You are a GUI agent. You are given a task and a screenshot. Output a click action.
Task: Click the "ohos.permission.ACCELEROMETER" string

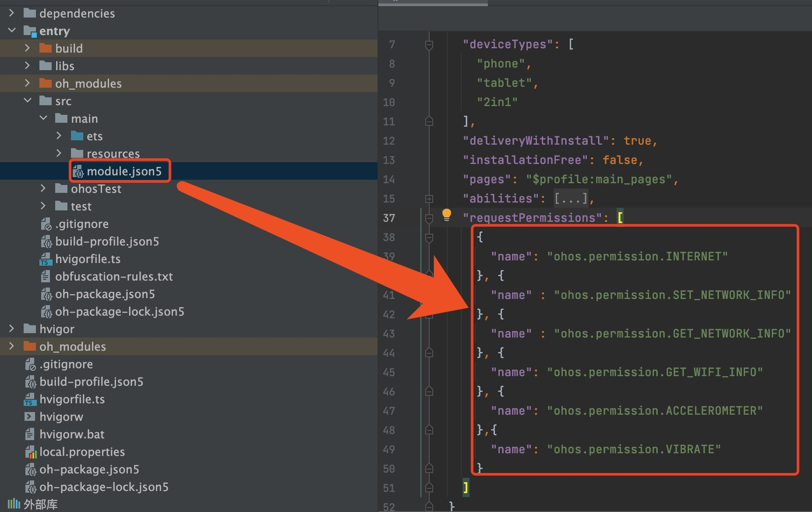tap(655, 411)
